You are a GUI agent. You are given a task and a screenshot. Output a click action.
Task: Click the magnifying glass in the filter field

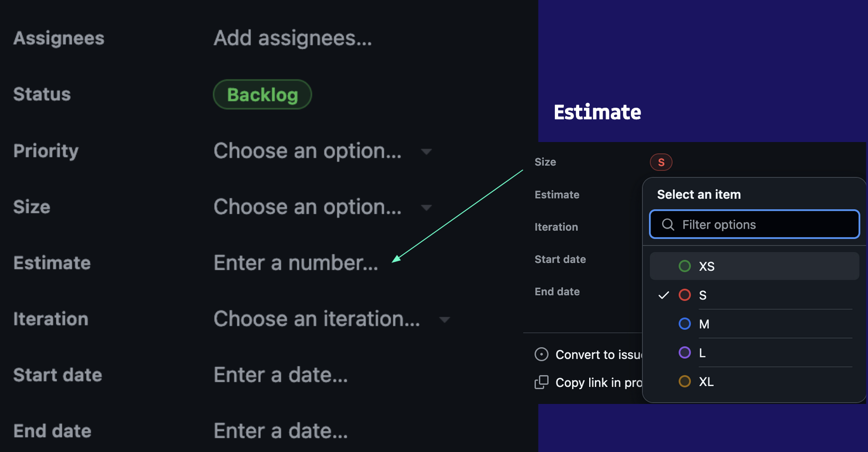(x=667, y=224)
